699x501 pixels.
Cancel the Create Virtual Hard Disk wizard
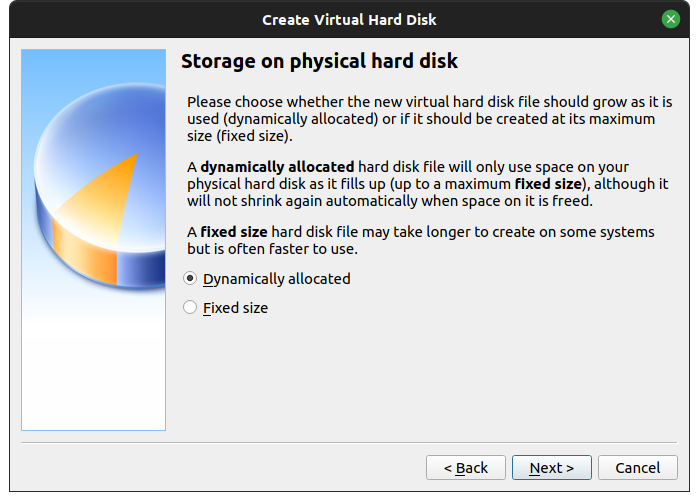coord(637,468)
